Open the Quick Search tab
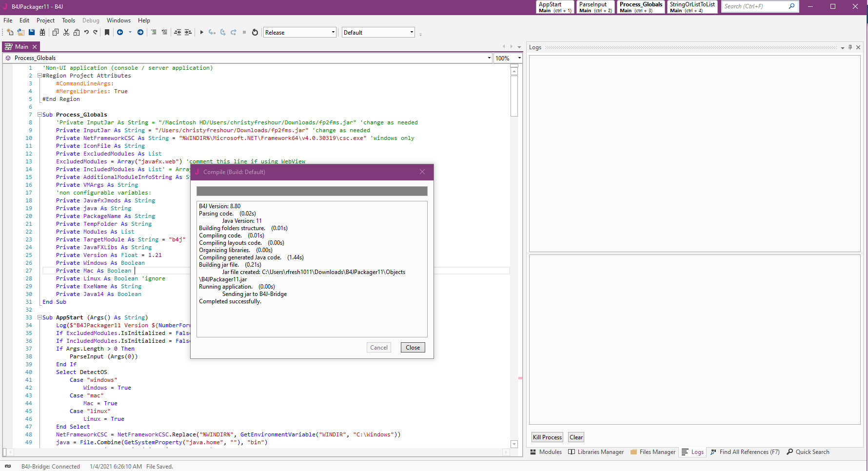The height and width of the screenshot is (471, 868). [808, 452]
